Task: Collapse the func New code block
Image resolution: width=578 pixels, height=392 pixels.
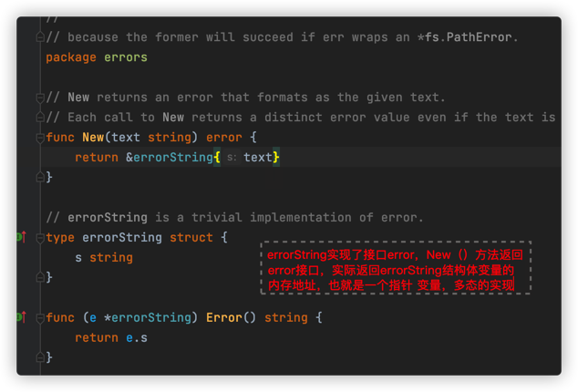Action: click(40, 138)
